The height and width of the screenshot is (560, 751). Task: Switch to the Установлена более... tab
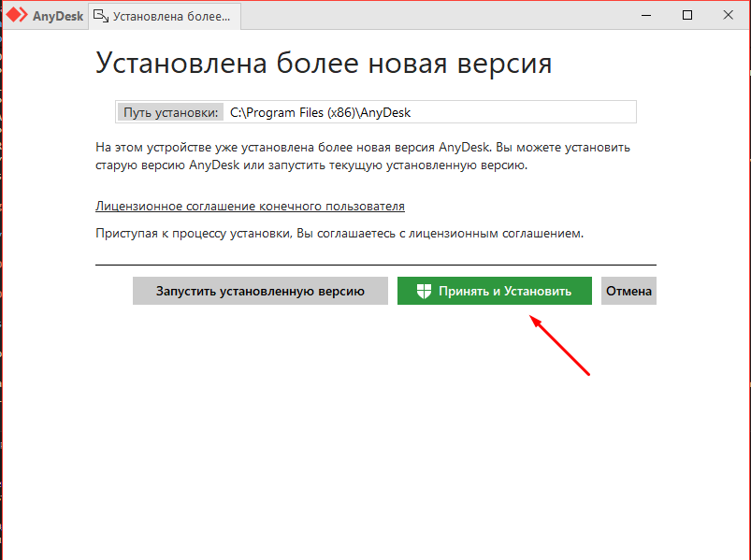point(165,16)
